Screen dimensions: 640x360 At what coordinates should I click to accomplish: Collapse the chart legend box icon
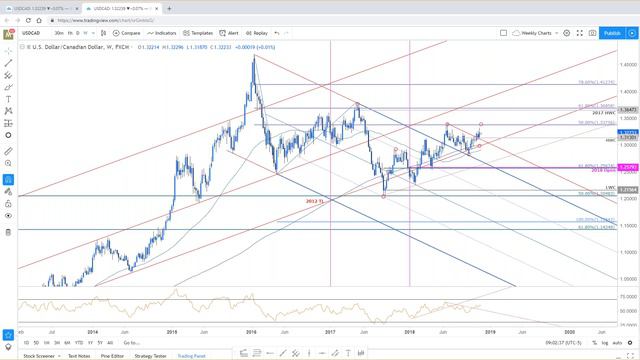pos(22,47)
